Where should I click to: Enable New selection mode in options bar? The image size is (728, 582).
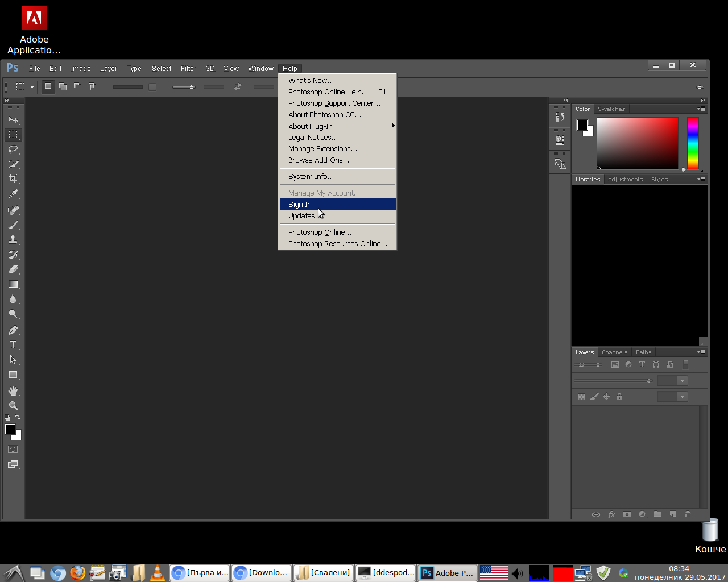48,86
